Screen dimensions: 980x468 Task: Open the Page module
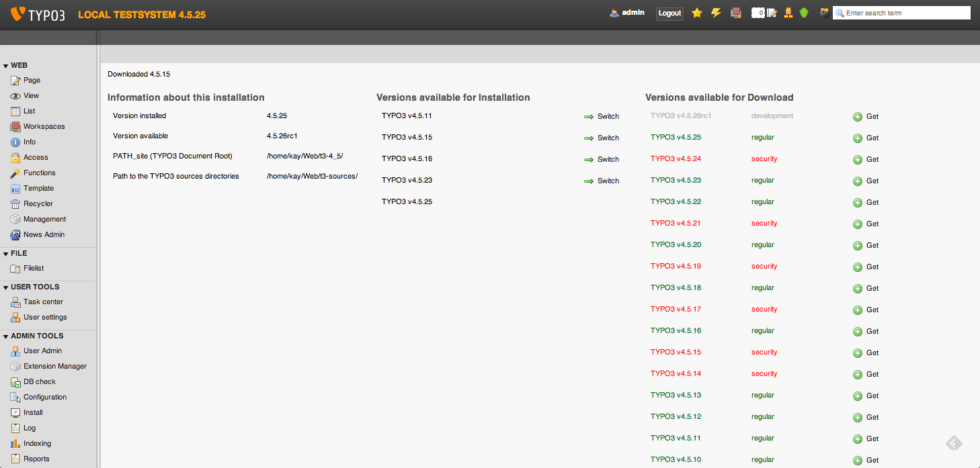pyautogui.click(x=26, y=81)
